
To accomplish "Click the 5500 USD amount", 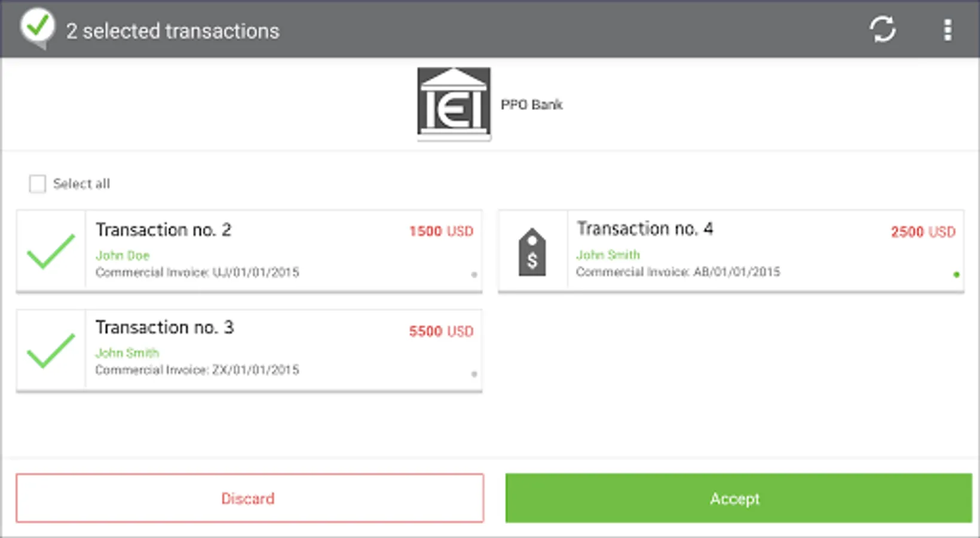I will coord(441,331).
